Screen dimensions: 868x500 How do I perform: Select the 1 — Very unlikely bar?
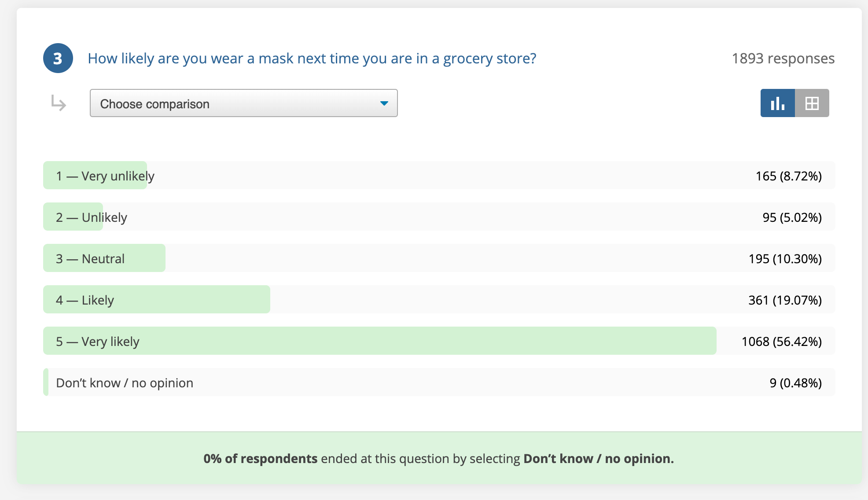coord(439,175)
